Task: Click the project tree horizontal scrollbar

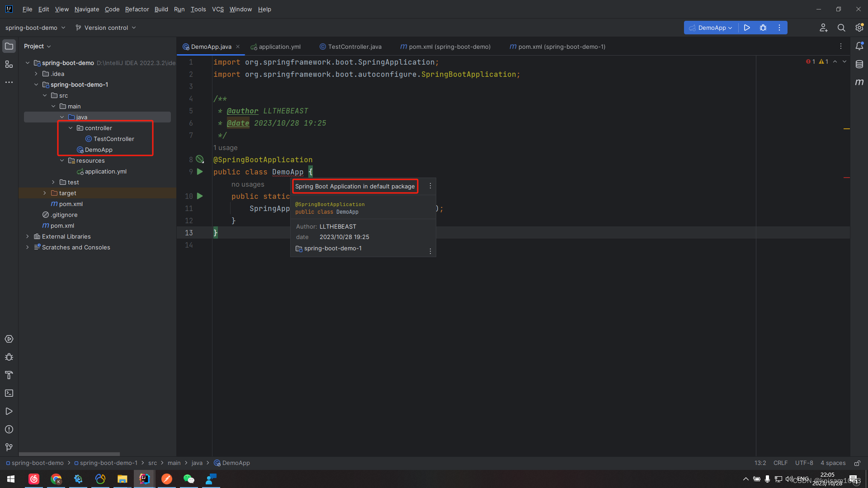Action: point(69,454)
